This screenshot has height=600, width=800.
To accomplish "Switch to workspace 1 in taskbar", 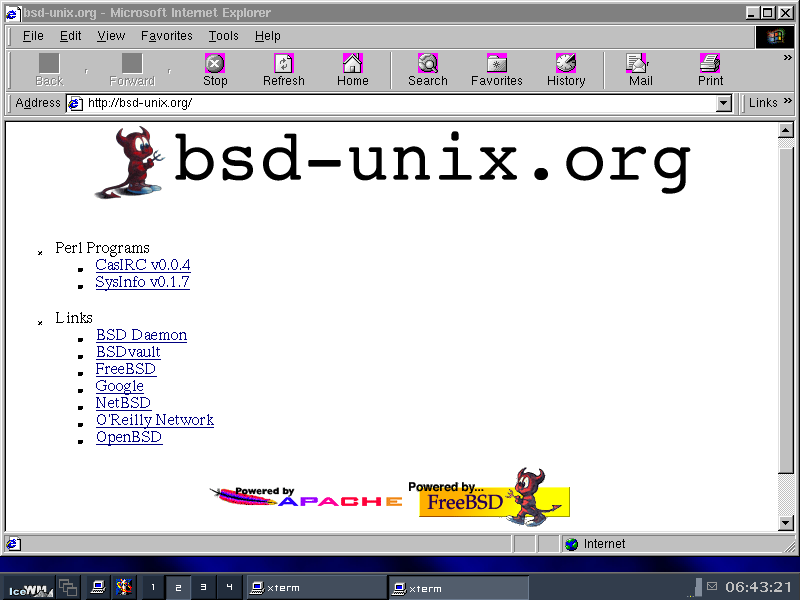I will pyautogui.click(x=153, y=588).
